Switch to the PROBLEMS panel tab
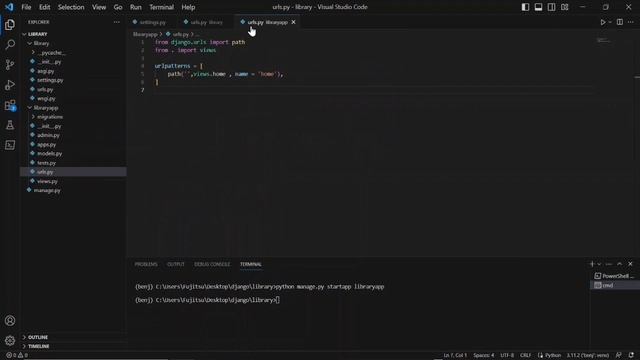Viewport: 640px width, 360px height. [146, 264]
